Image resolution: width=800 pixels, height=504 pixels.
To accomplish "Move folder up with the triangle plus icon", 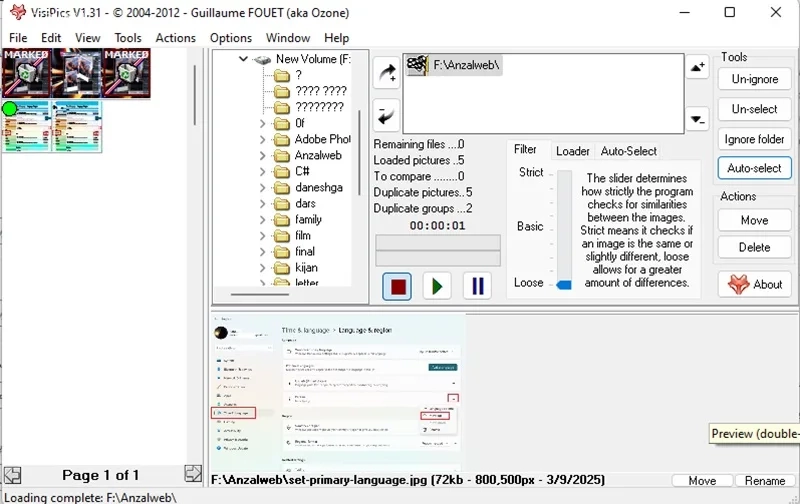I will click(697, 67).
